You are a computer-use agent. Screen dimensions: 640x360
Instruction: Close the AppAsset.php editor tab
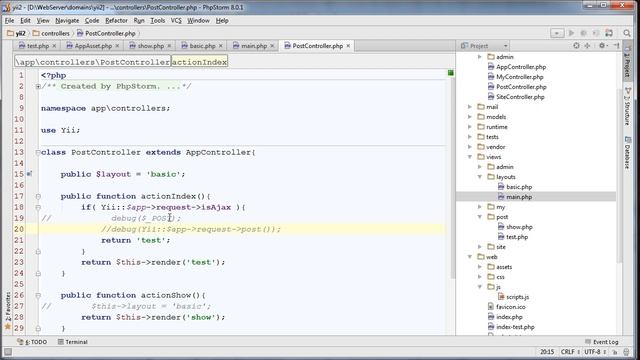click(117, 46)
